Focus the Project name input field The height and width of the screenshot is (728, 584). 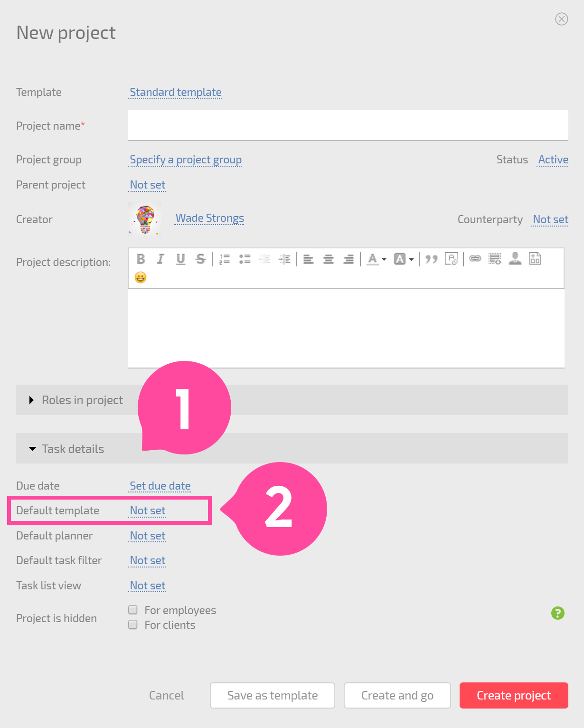(348, 125)
